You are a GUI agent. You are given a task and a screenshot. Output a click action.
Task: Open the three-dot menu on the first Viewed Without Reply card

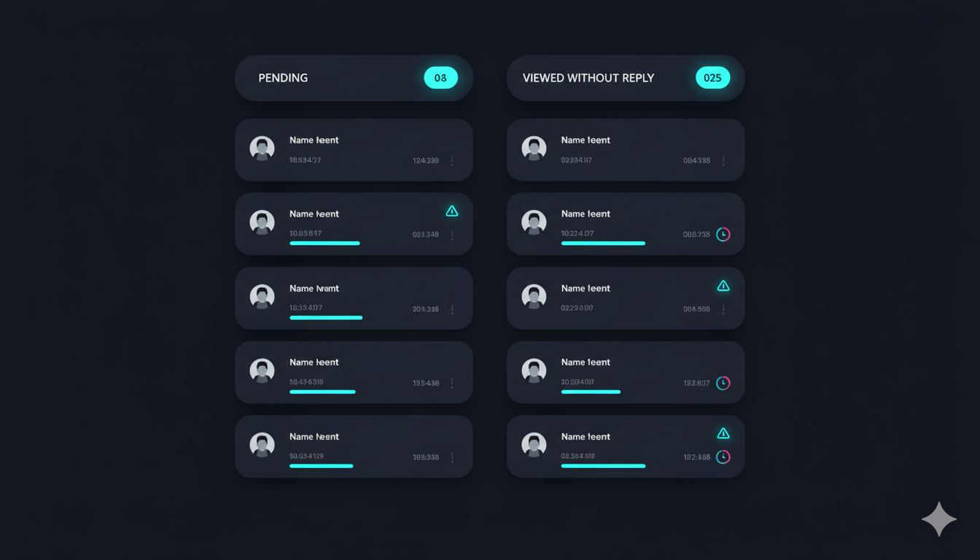(x=723, y=160)
